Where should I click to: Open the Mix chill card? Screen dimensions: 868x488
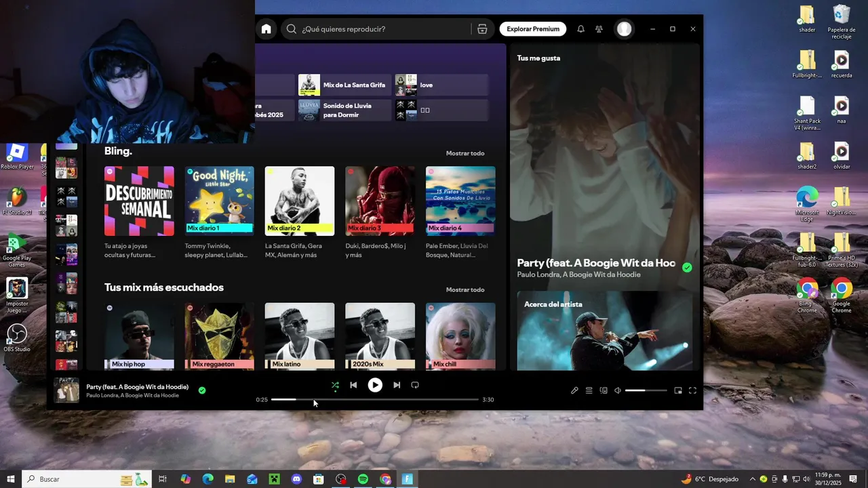tap(460, 336)
